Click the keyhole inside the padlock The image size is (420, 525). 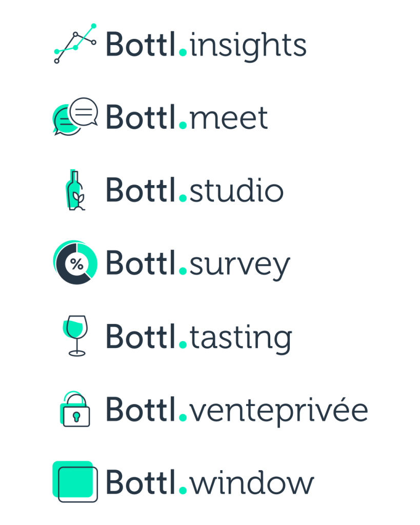77,415
